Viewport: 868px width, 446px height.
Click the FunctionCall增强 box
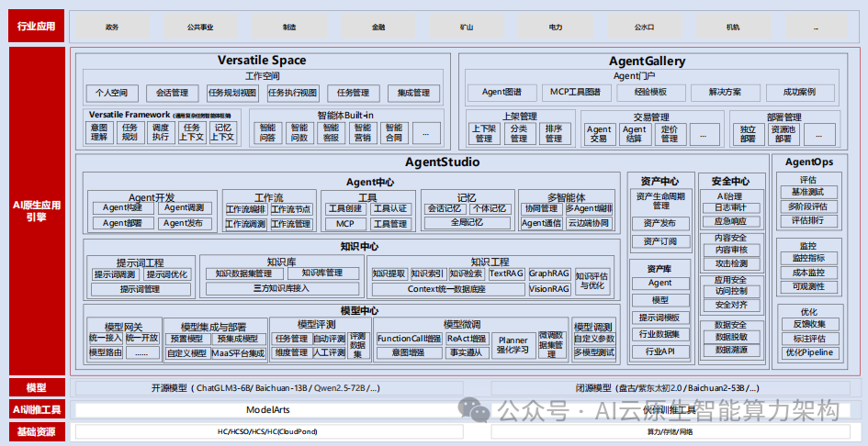409,338
